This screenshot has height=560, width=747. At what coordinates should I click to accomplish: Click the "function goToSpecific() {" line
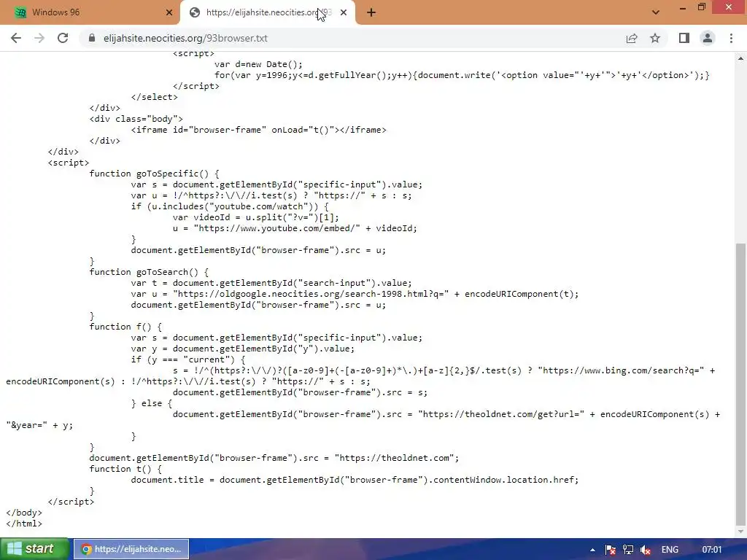coord(154,174)
